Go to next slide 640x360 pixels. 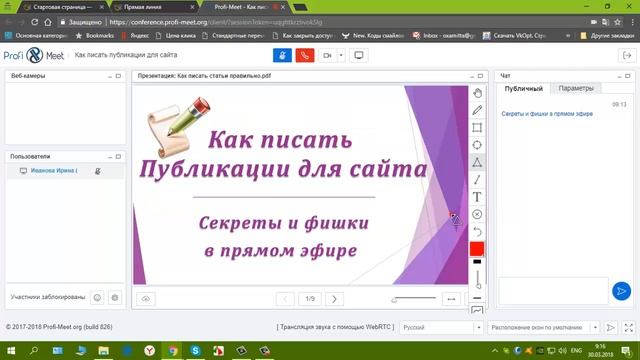point(334,299)
